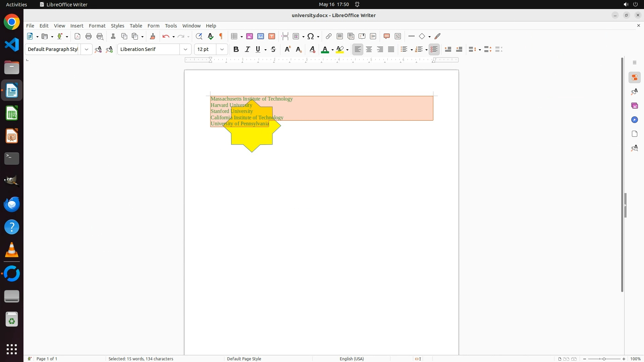The height and width of the screenshot is (362, 644).
Task: Click the green font color button
Action: (x=324, y=50)
